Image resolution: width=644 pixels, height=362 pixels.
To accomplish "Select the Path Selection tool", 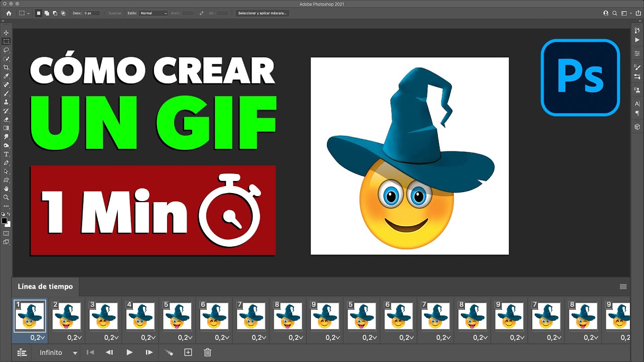I will click(6, 171).
